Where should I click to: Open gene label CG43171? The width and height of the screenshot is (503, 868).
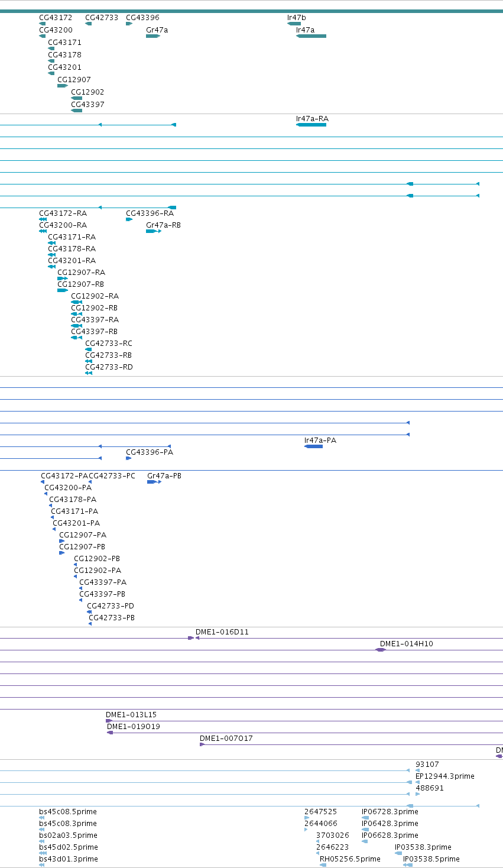65,43
